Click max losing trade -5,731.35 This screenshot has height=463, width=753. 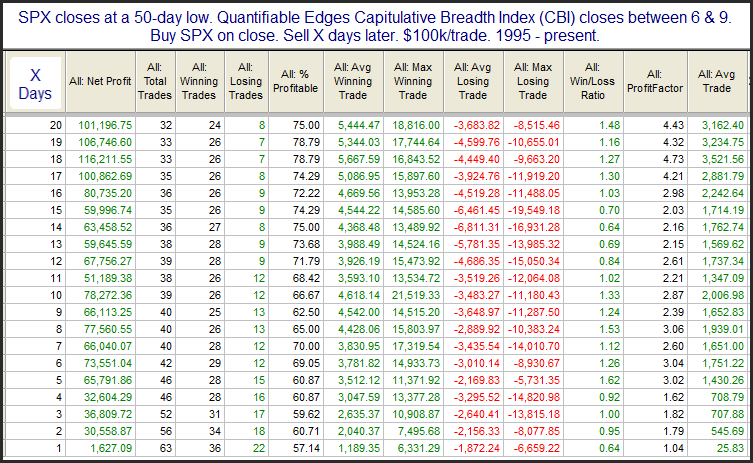tap(537, 380)
